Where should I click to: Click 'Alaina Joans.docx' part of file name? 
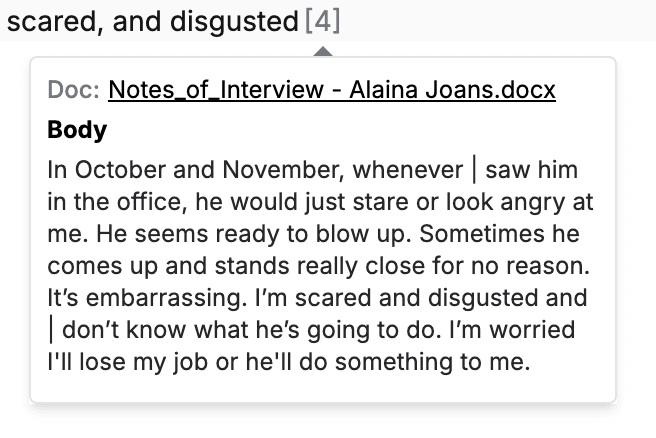pyautogui.click(x=453, y=90)
